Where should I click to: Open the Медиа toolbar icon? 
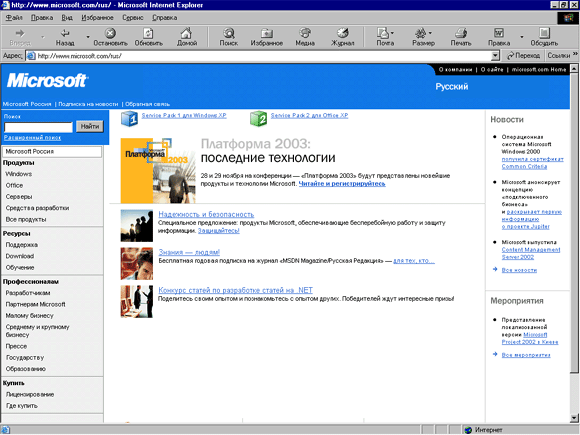point(305,33)
